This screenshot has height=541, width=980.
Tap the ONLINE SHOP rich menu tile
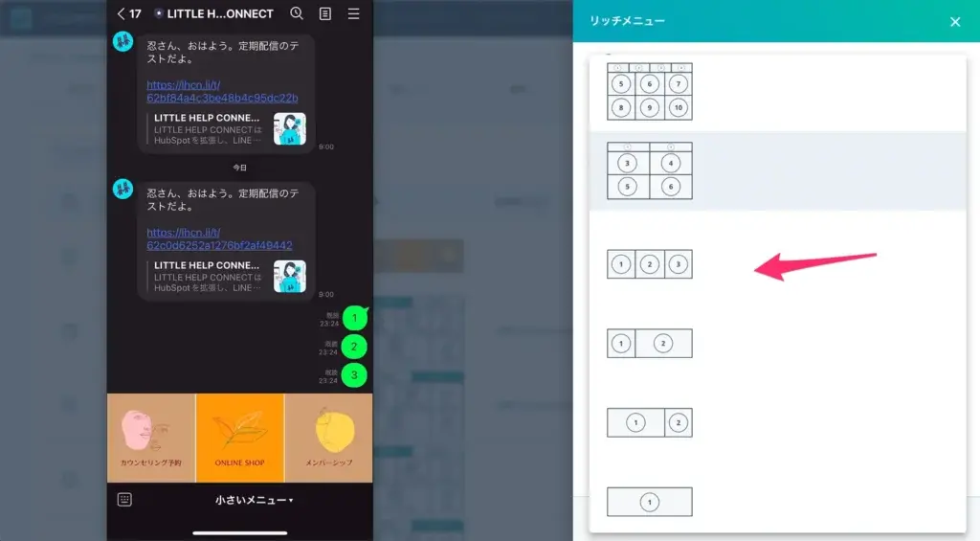pyautogui.click(x=239, y=438)
